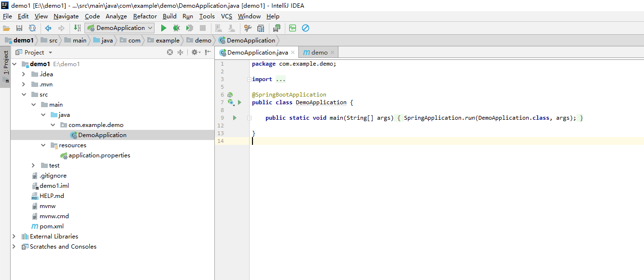Click Run with Coverage icon
This screenshot has width=644, height=280.
click(190, 28)
